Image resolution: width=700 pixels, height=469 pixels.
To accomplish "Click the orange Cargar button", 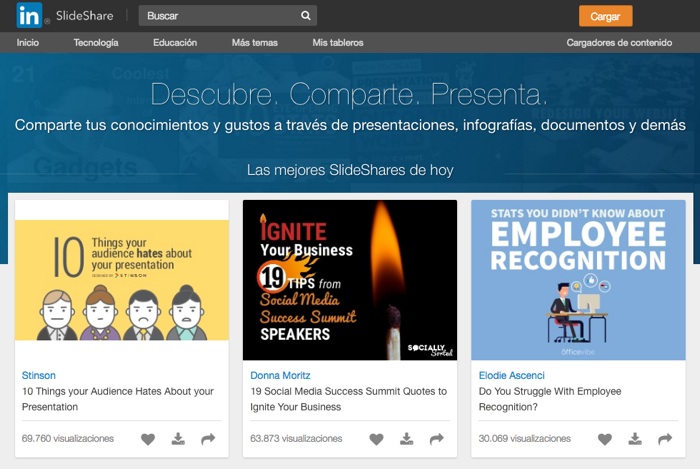I will pos(605,16).
